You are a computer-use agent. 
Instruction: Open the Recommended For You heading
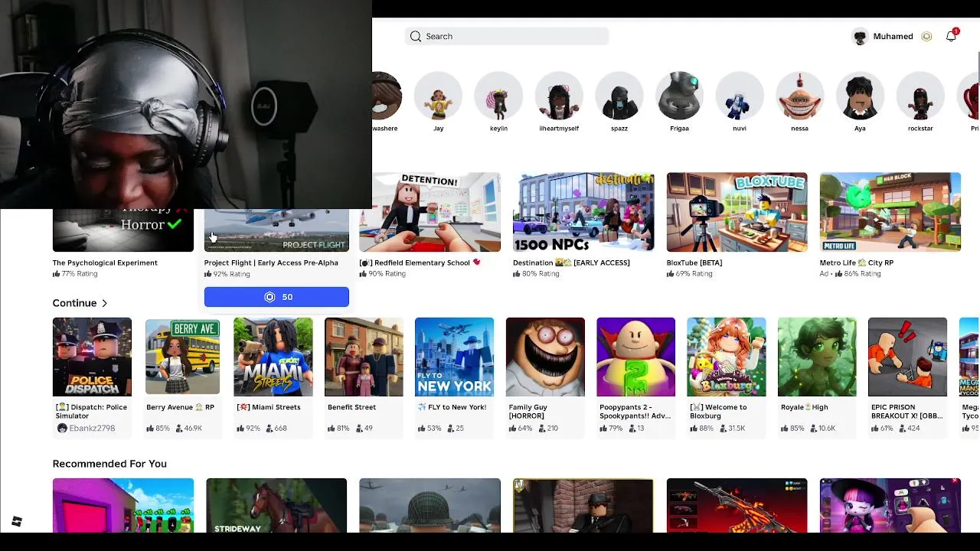[x=109, y=464]
